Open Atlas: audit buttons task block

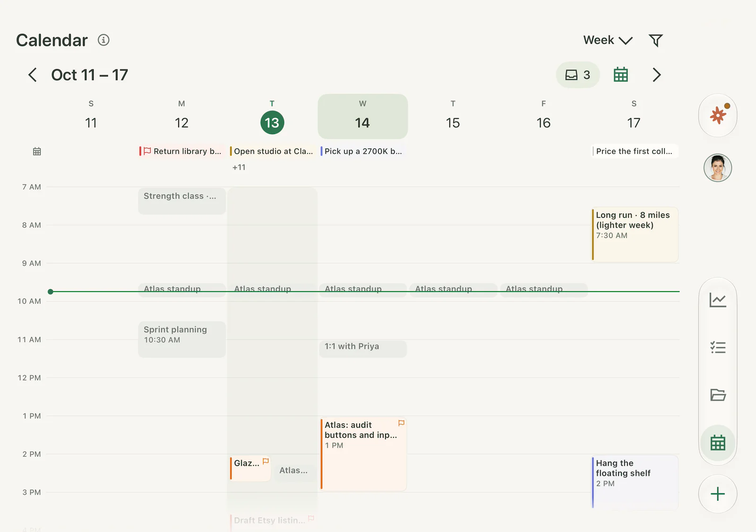363,454
